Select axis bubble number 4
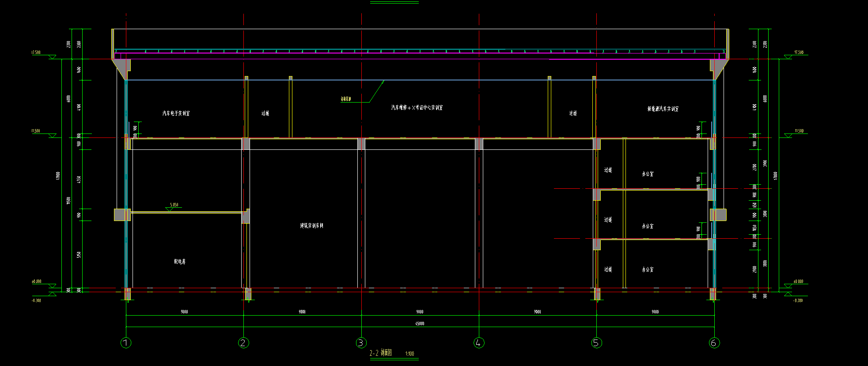This screenshot has height=366, width=868. coord(479,343)
